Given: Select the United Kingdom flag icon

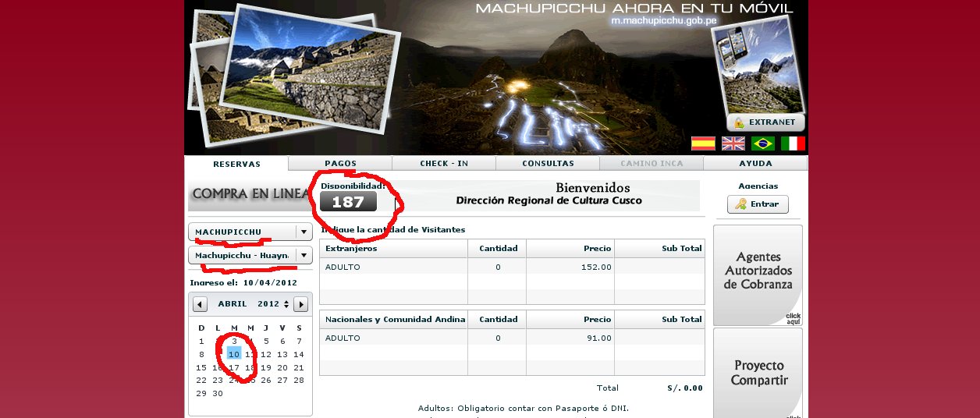Looking at the screenshot, I should pyautogui.click(x=733, y=143).
